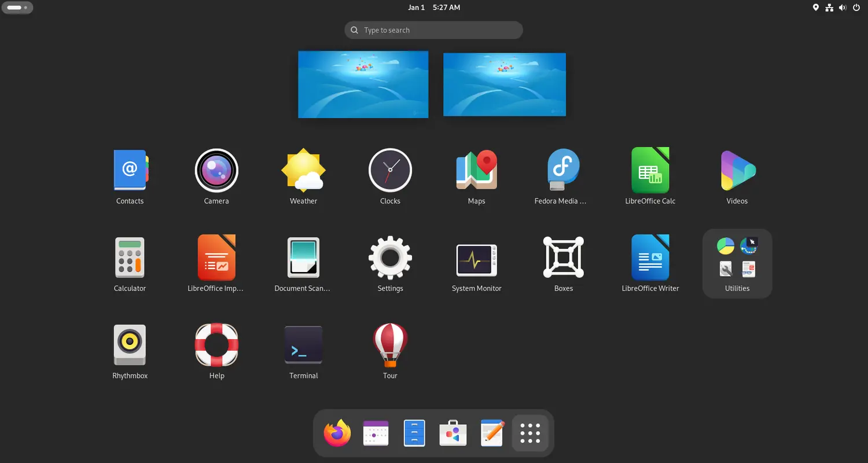Select the first workspace thumbnail
This screenshot has width=868, height=463.
pyautogui.click(x=363, y=84)
